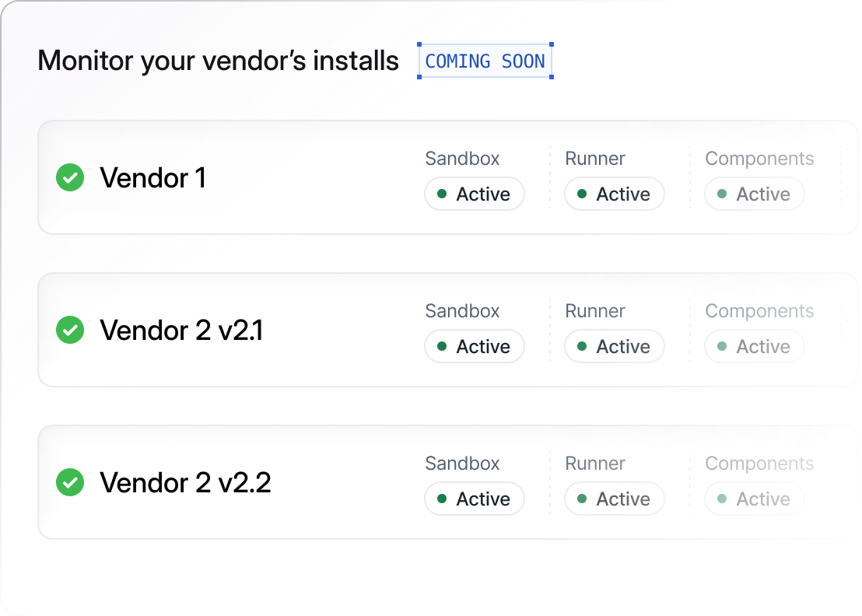Open the Vendor 1 row title
The width and height of the screenshot is (862, 616).
[152, 178]
